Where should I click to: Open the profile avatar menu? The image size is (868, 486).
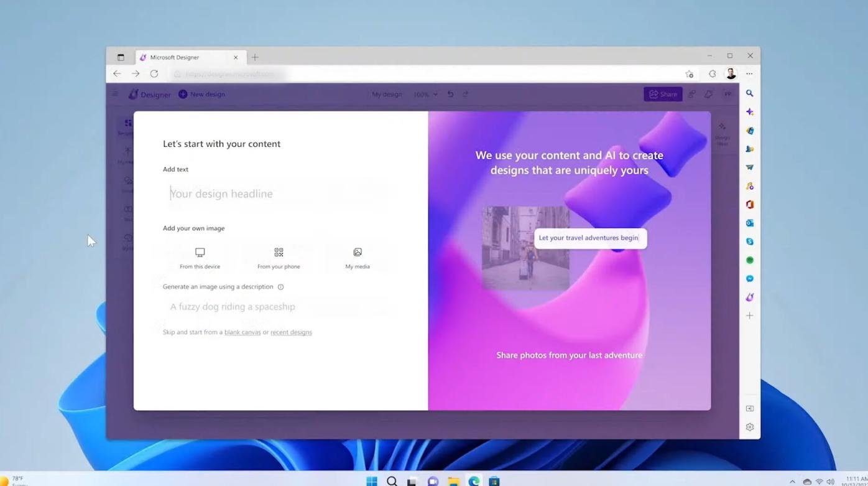coord(731,73)
